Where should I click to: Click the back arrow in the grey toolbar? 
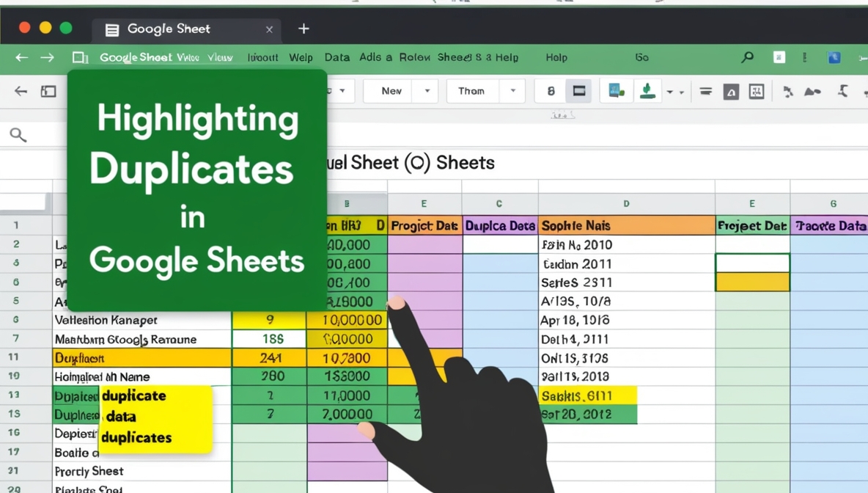pos(21,91)
